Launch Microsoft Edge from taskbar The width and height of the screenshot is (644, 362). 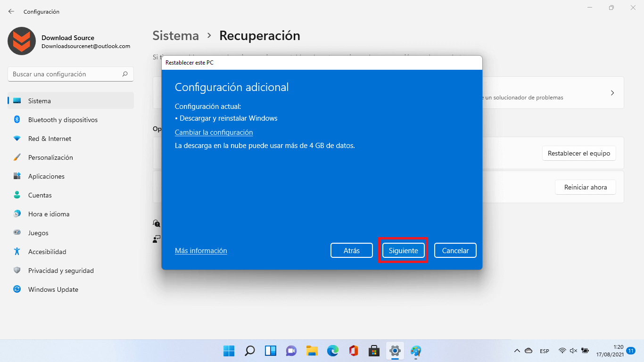pyautogui.click(x=333, y=351)
